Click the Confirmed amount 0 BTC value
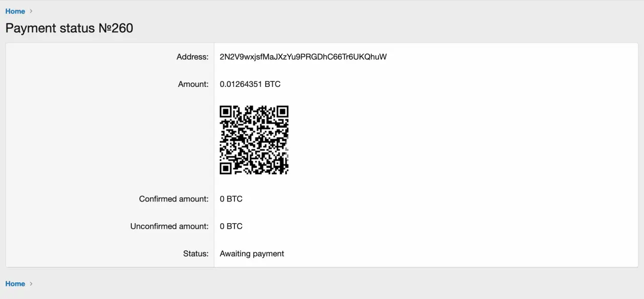 point(231,199)
